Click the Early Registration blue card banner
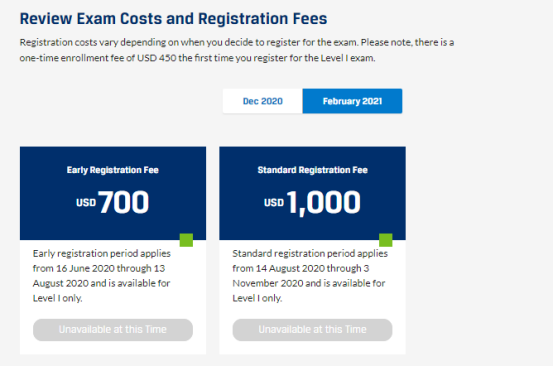This screenshot has width=554, height=366. coord(113,193)
